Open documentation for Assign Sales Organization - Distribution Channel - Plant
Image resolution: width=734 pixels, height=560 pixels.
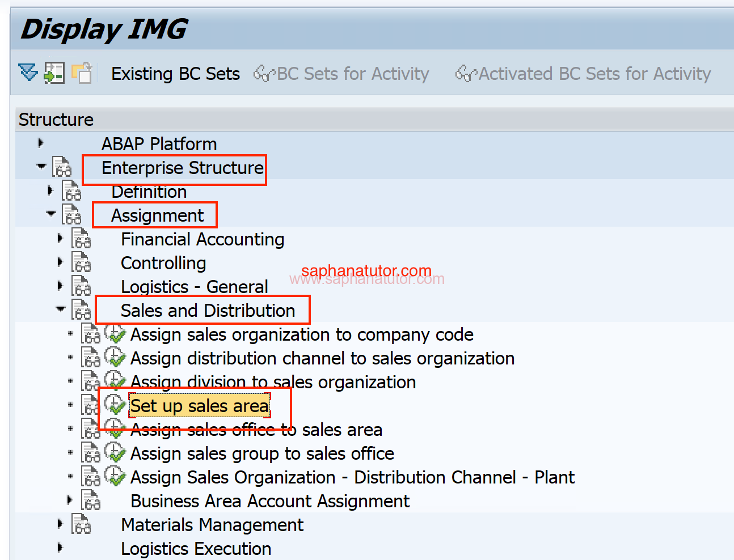pos(91,477)
